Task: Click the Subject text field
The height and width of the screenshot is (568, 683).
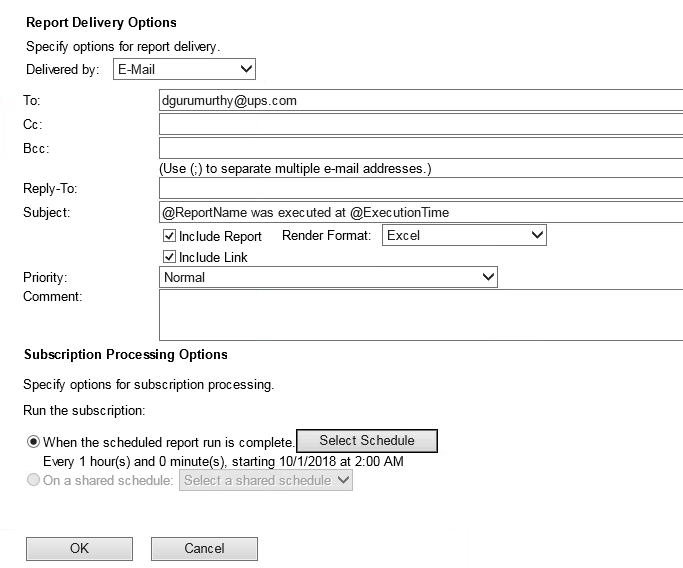Action: (420, 212)
